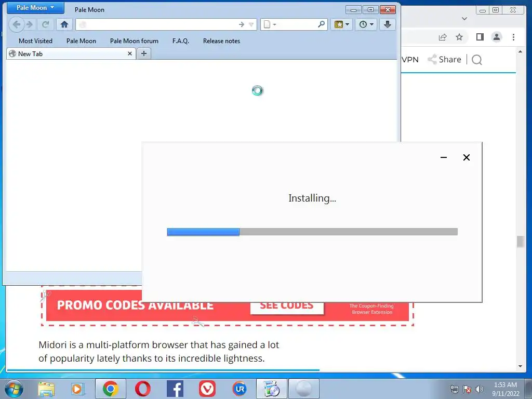Open network status tray icon
The width and height of the screenshot is (532, 399).
point(454,389)
